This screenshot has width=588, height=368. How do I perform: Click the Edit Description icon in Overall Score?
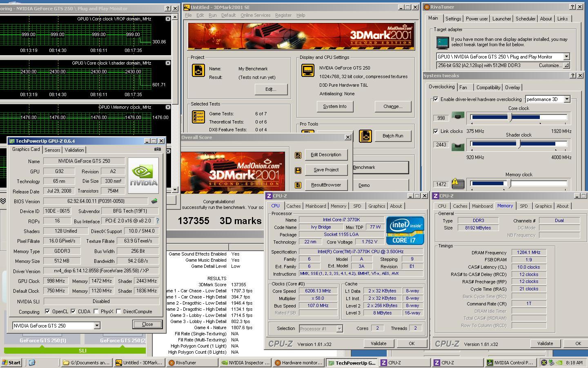click(x=298, y=155)
